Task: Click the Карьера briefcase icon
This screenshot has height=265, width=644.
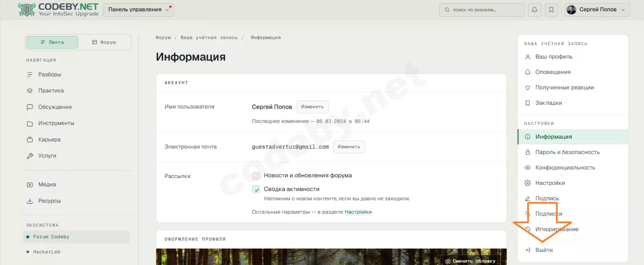Action: click(x=30, y=140)
